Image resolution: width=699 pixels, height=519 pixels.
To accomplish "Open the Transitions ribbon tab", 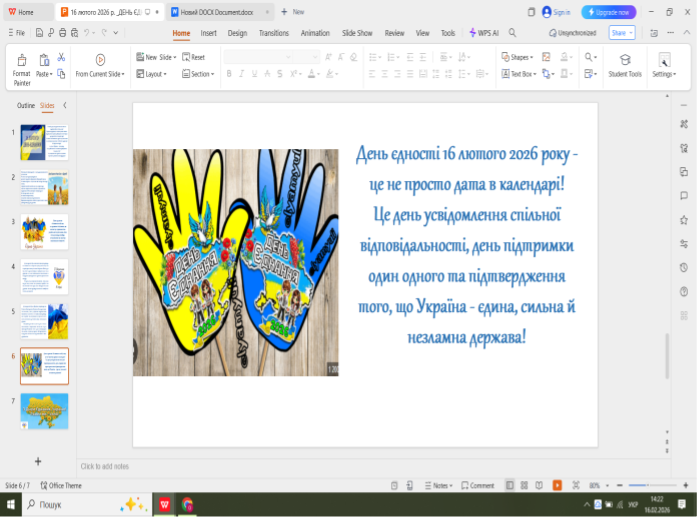I will [x=273, y=33].
